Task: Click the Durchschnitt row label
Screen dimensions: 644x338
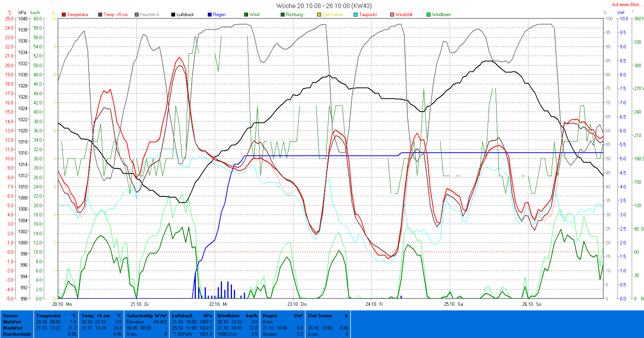Action: click(17, 334)
